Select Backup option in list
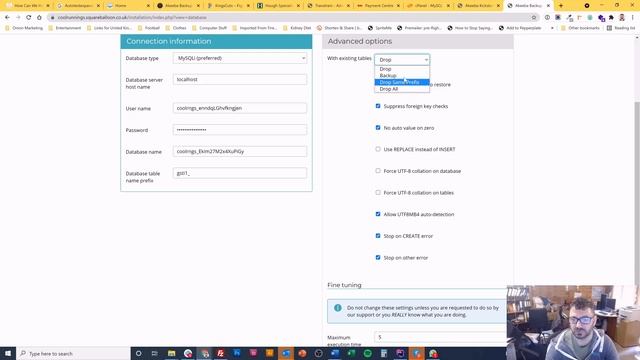 [402, 76]
